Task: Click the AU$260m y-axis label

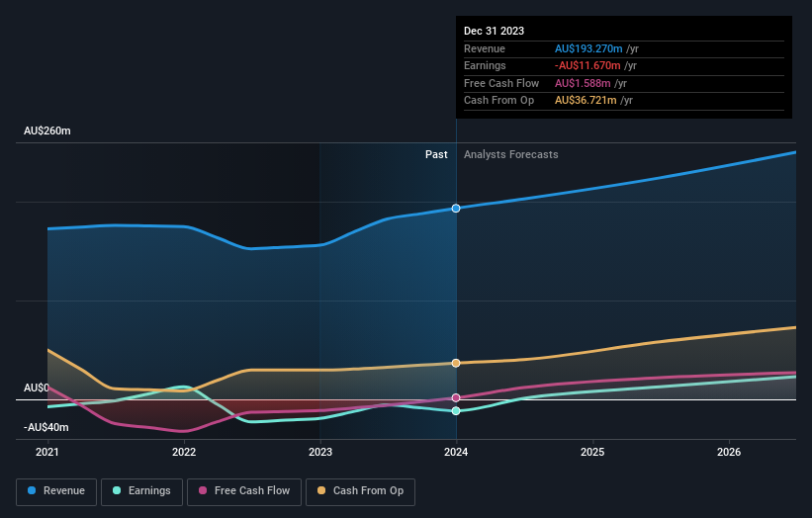Action: tap(47, 130)
